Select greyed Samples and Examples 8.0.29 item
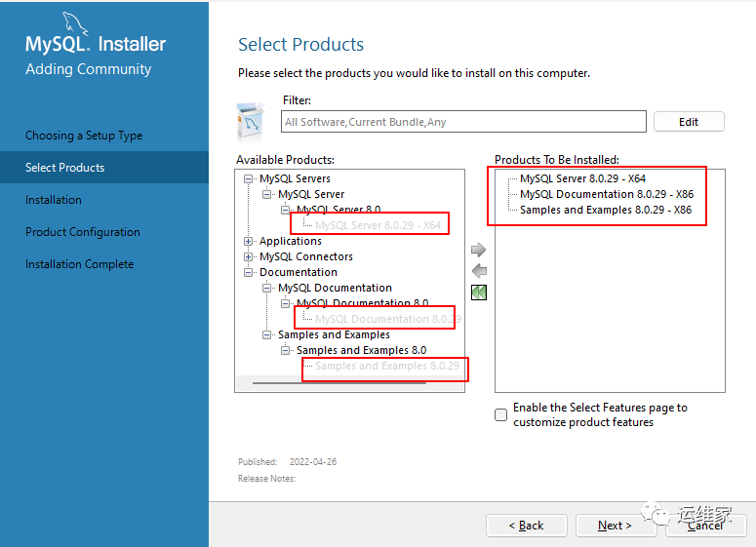Viewport: 756px width, 547px height. (387, 366)
